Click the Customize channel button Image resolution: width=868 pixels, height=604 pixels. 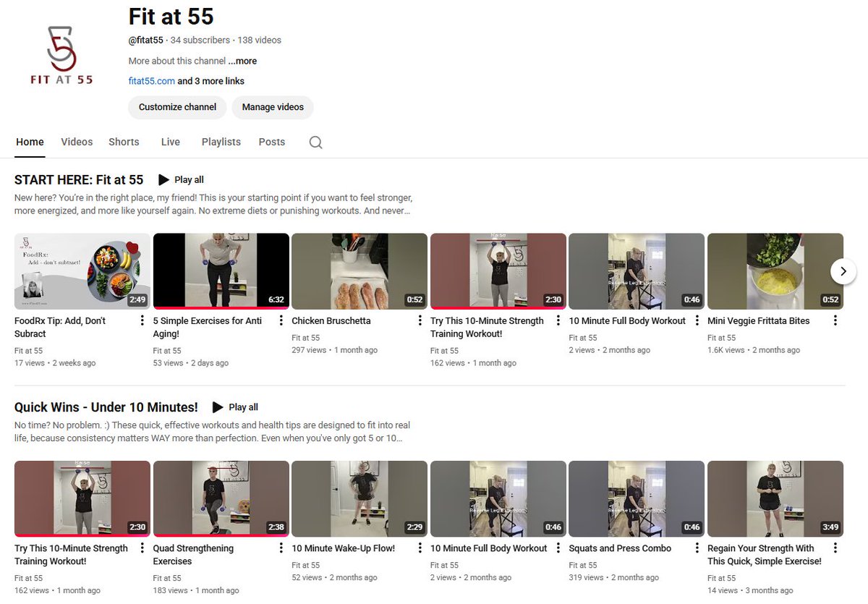click(177, 107)
